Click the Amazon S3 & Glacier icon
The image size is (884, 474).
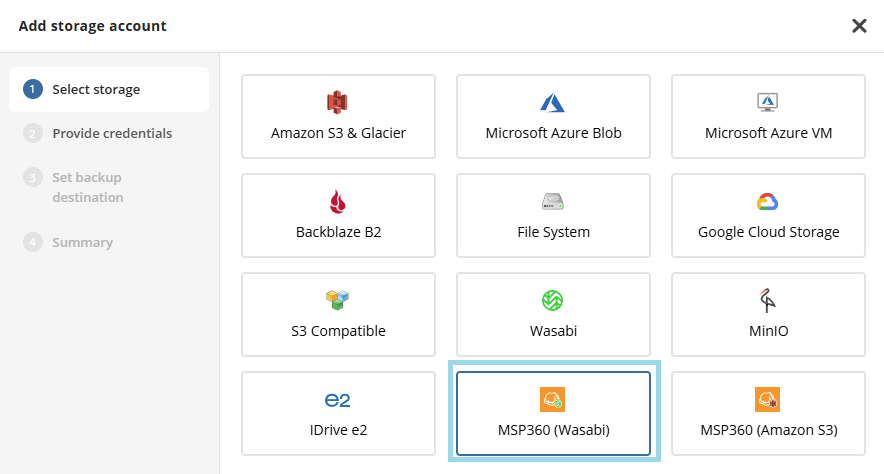coord(337,102)
